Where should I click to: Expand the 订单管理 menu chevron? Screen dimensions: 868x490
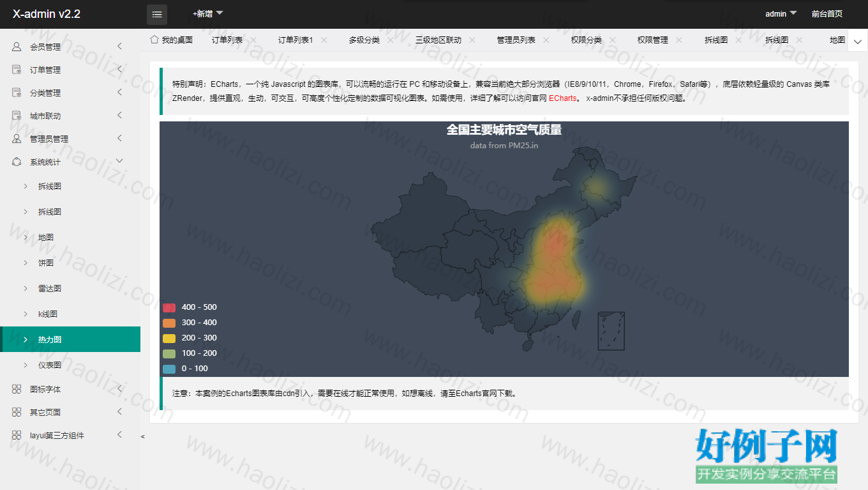tap(119, 69)
